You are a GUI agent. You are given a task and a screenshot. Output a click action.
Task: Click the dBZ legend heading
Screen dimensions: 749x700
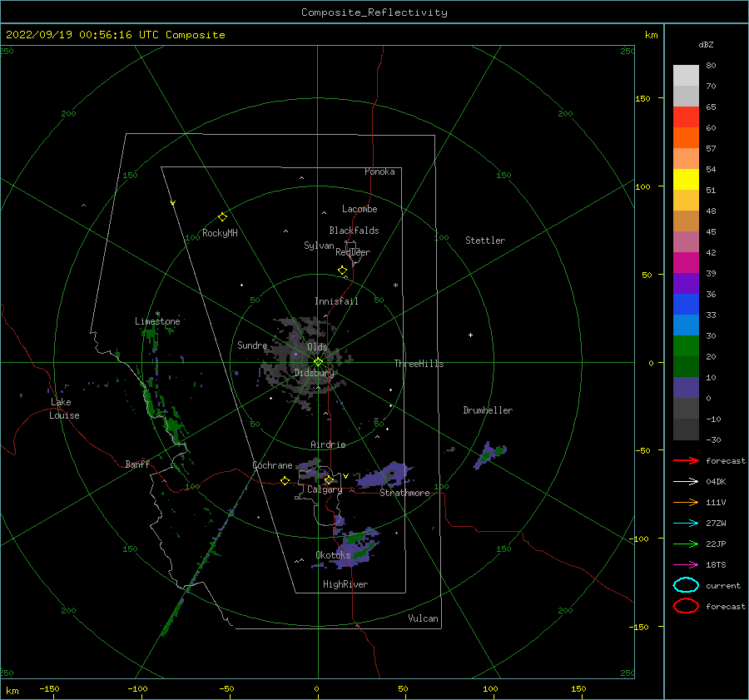[706, 44]
